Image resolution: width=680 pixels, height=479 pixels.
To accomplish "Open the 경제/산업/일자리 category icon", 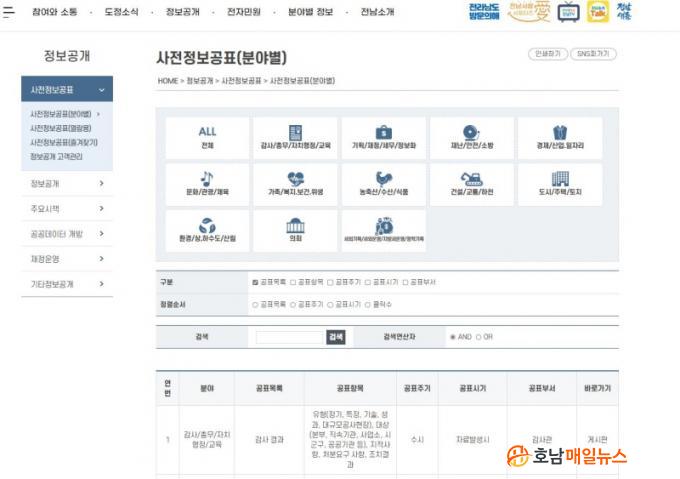I will pos(560,138).
